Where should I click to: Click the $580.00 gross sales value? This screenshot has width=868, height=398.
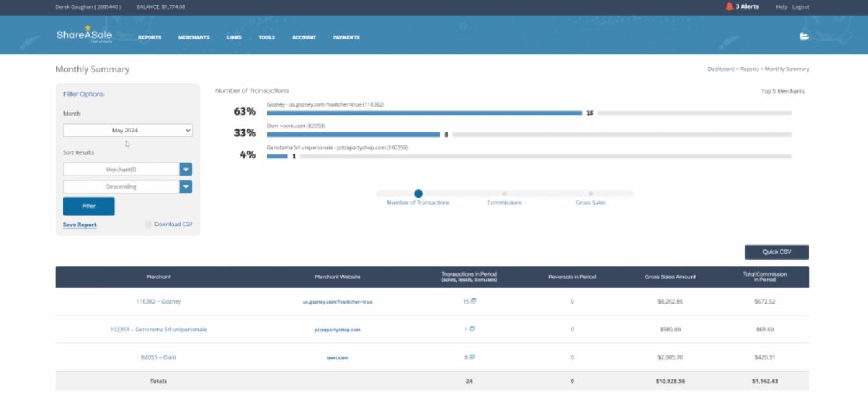pyautogui.click(x=670, y=330)
